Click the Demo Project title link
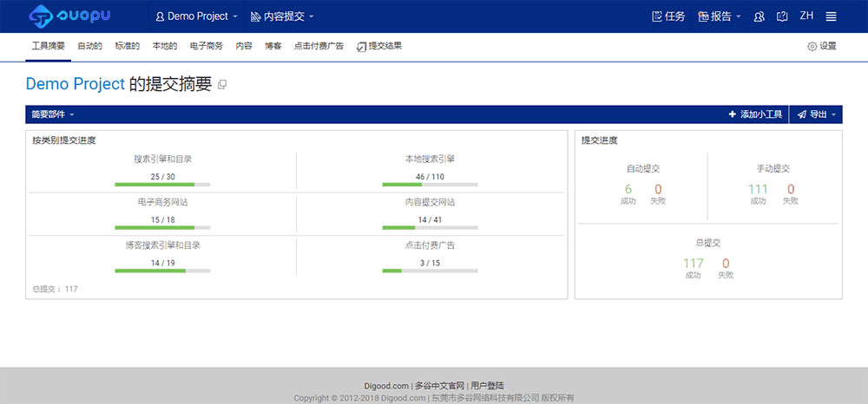This screenshot has width=868, height=404. coord(76,84)
